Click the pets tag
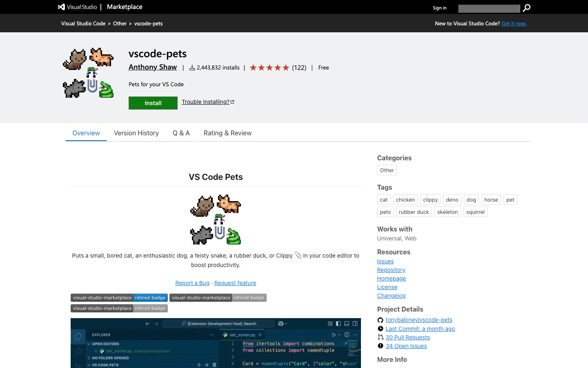 tap(385, 212)
